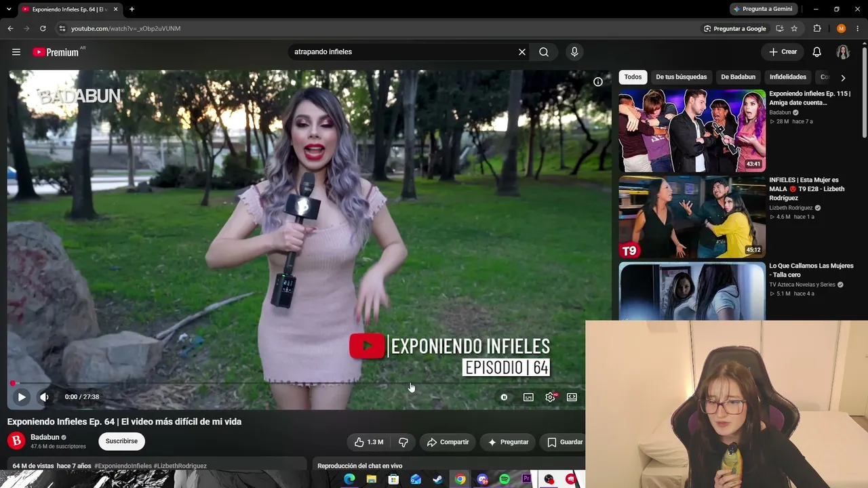The image size is (868, 488).
Task: Select the De tus búsquedas chip
Action: point(681,77)
